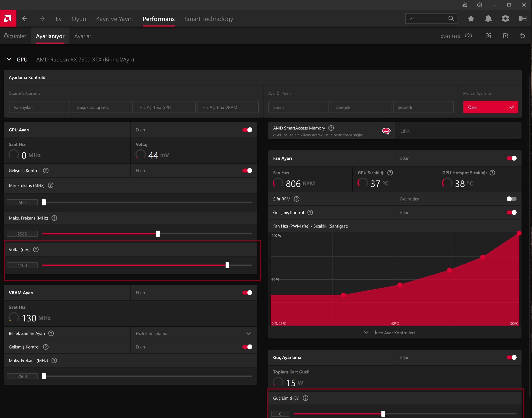Toggle VRAM Gelişmiş Kontrol switch
The width and height of the screenshot is (532, 418).
click(247, 347)
